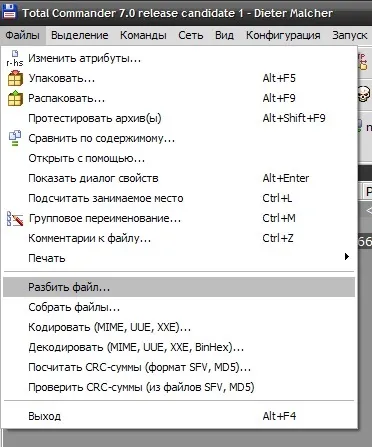Select Выход to exit
The height and width of the screenshot is (447, 372).
(x=179, y=416)
